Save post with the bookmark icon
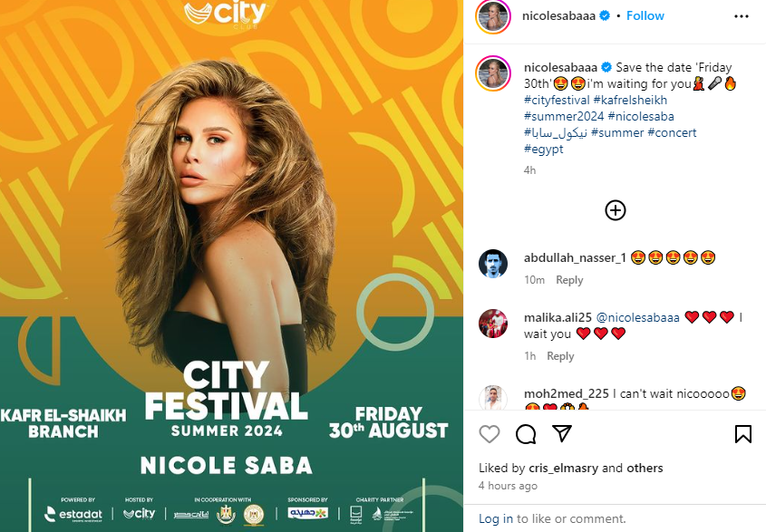 [x=743, y=434]
